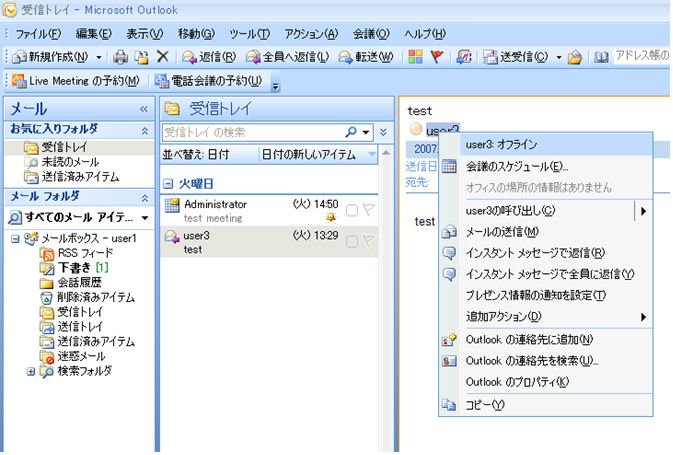Select the Administrator test meeting message
Screen dimensions: 673x455
point(269,210)
